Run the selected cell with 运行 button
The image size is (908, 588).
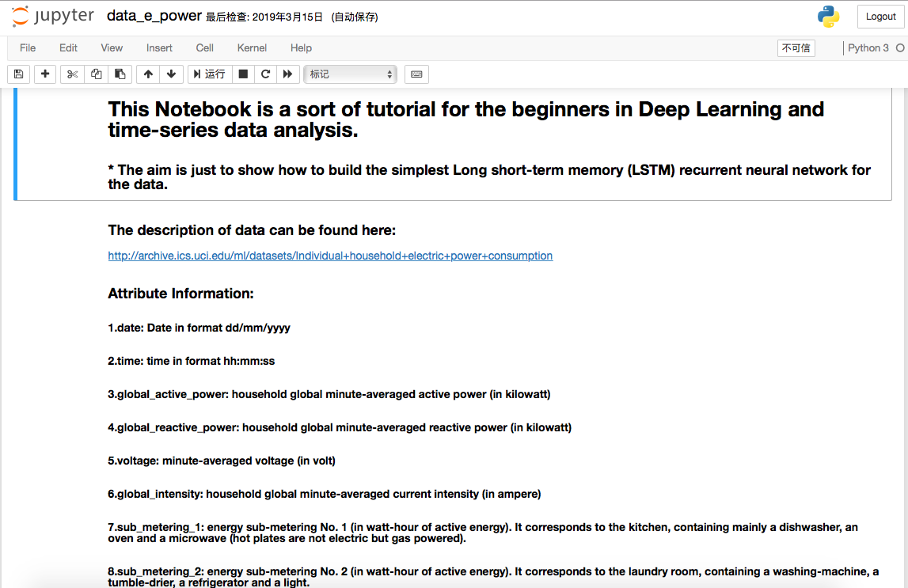pos(207,74)
